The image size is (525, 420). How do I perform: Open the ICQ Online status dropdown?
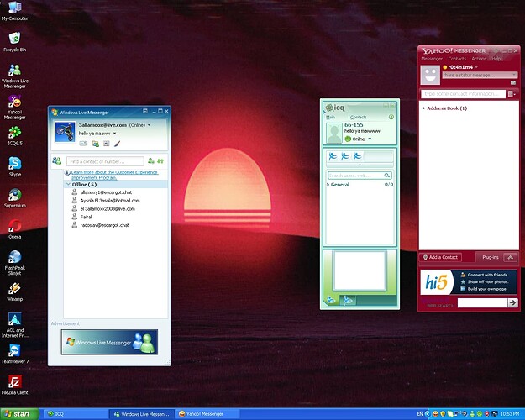[x=370, y=139]
